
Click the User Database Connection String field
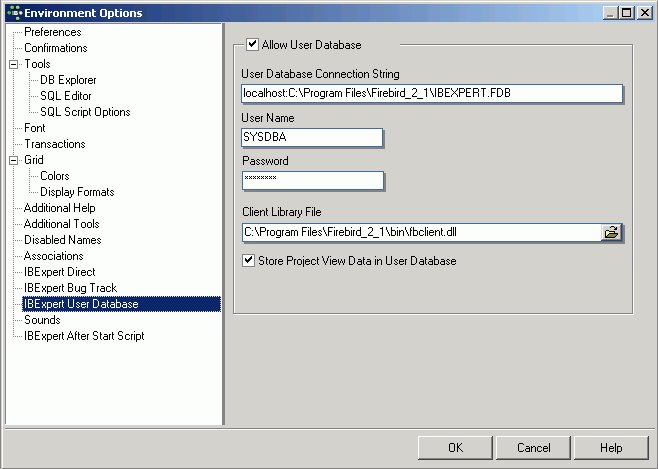click(x=432, y=93)
